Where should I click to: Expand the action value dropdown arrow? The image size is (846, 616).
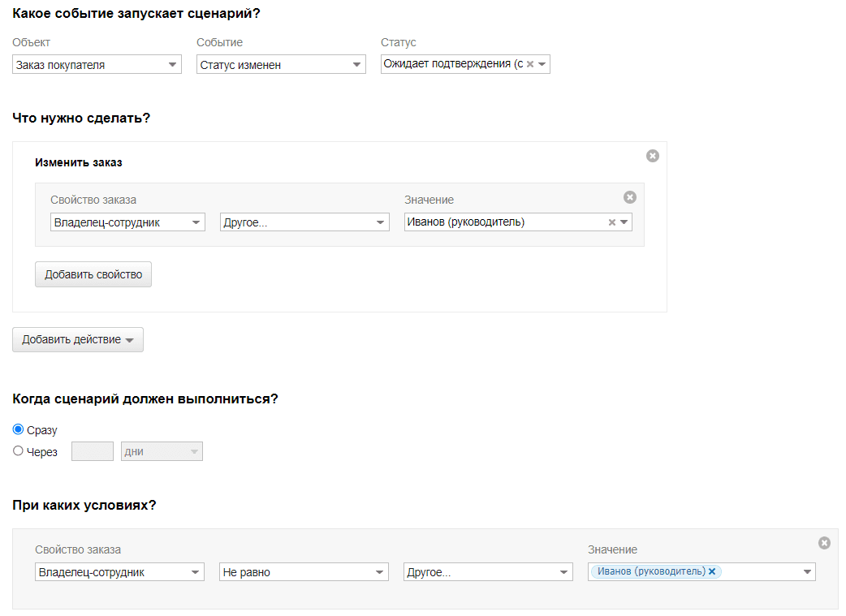pyautogui.click(x=624, y=222)
